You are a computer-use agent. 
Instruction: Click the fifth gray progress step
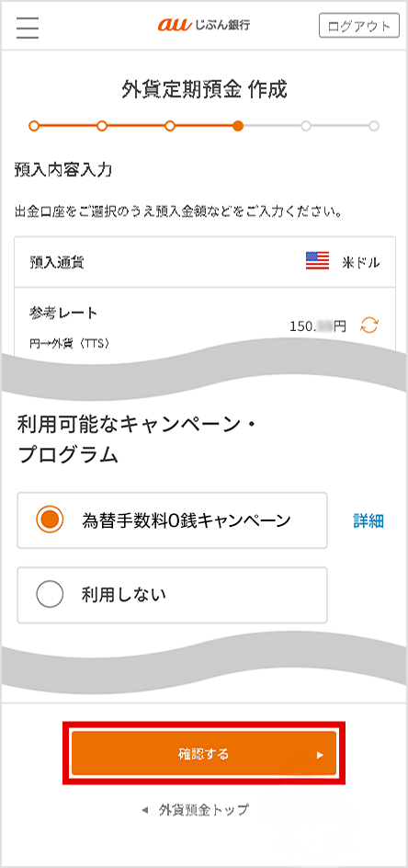click(x=306, y=126)
